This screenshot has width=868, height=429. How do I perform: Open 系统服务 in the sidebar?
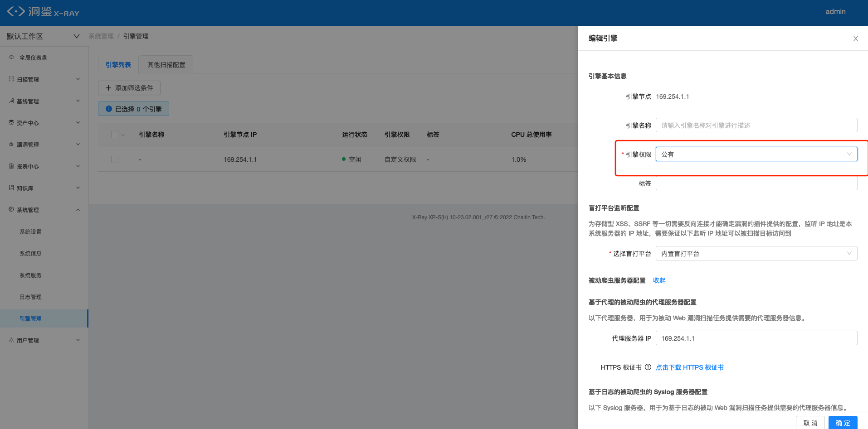coord(30,275)
